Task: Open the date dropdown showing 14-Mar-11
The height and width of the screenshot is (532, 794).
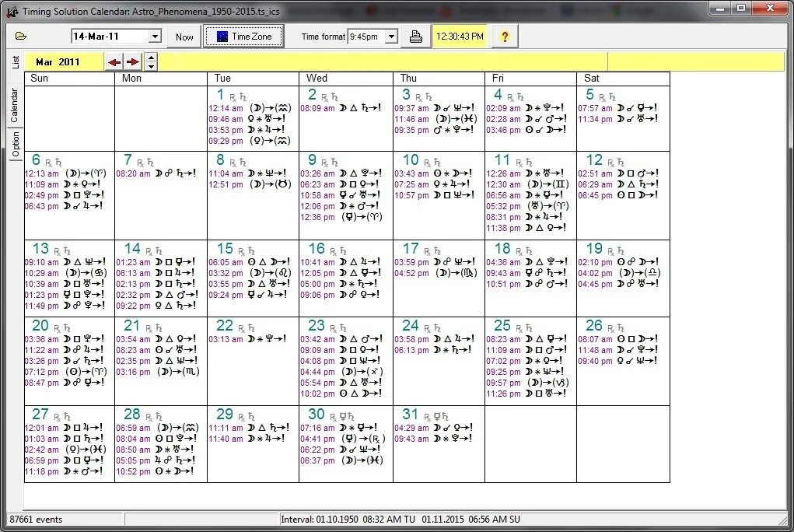Action: click(x=155, y=37)
